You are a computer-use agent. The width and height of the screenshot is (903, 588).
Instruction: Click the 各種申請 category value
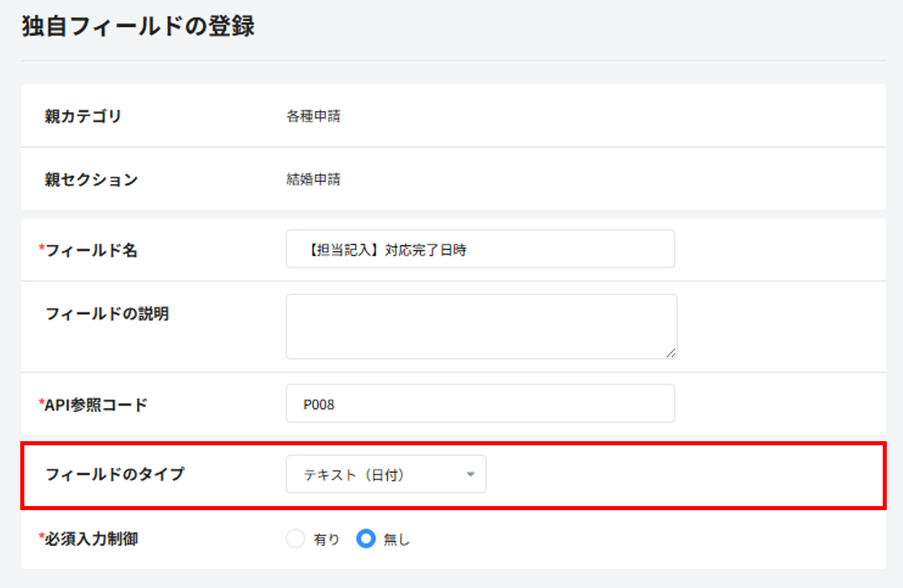point(313,116)
